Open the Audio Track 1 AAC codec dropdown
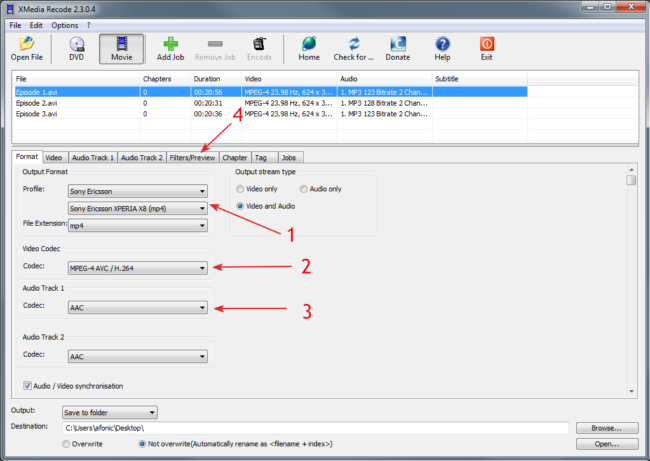The height and width of the screenshot is (461, 650). tap(138, 308)
